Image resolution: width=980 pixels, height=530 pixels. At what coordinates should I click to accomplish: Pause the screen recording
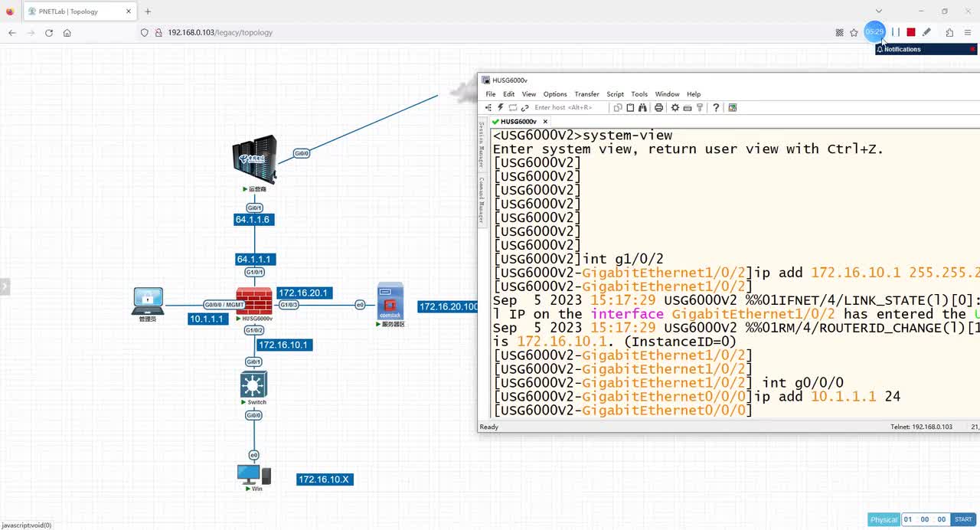pyautogui.click(x=895, y=32)
